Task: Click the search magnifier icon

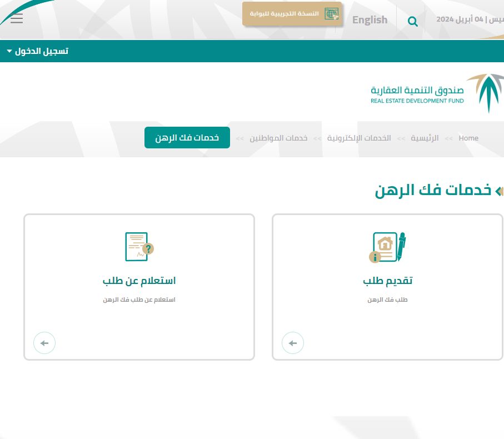Action: (x=412, y=21)
